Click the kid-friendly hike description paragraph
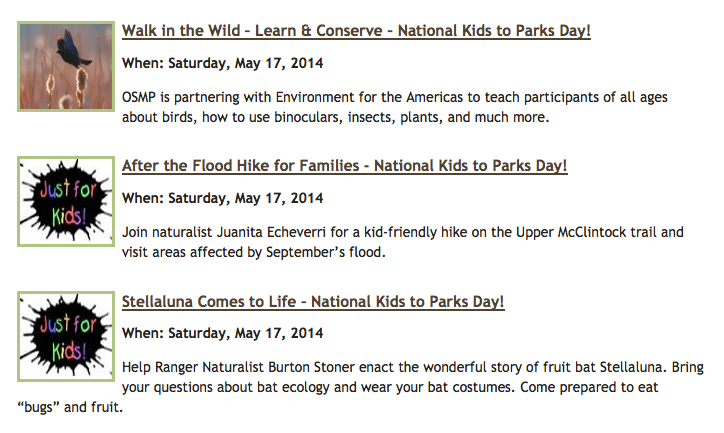This screenshot has width=724, height=433. click(402, 242)
